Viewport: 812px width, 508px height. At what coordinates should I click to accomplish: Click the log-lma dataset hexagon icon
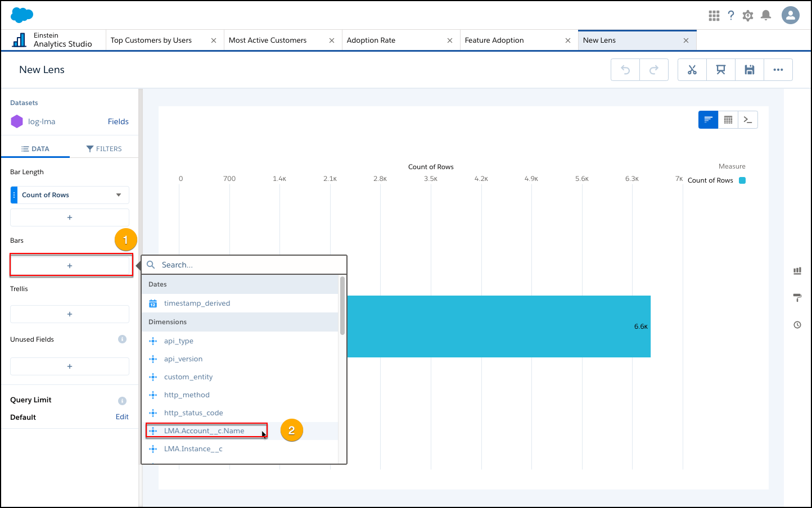tap(17, 121)
